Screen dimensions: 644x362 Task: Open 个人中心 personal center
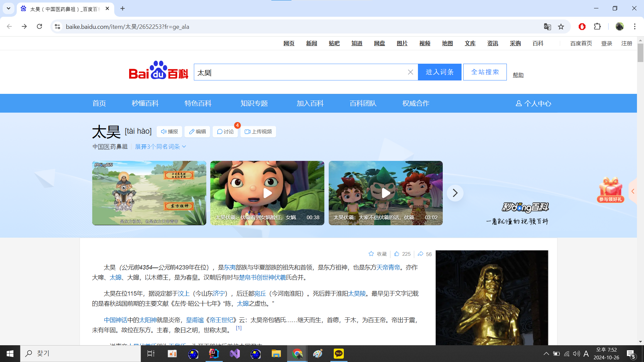pos(533,104)
